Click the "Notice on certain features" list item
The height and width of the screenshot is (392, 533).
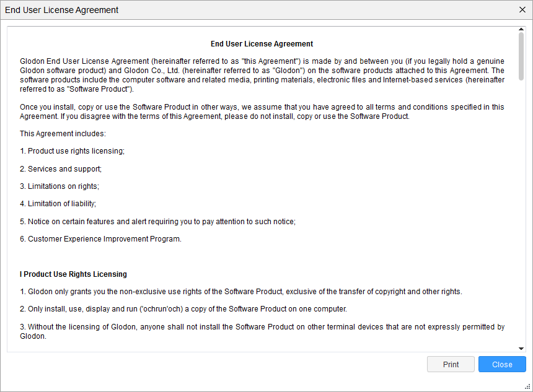(157, 221)
